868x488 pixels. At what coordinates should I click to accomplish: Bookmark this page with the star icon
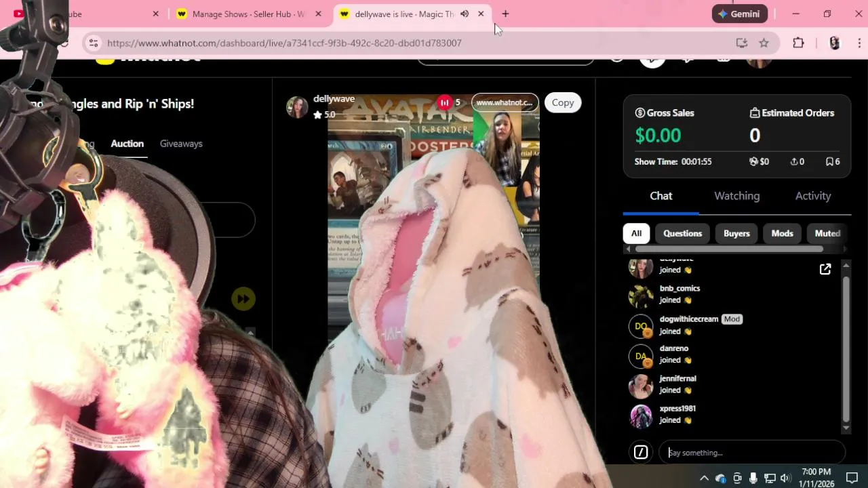click(764, 43)
